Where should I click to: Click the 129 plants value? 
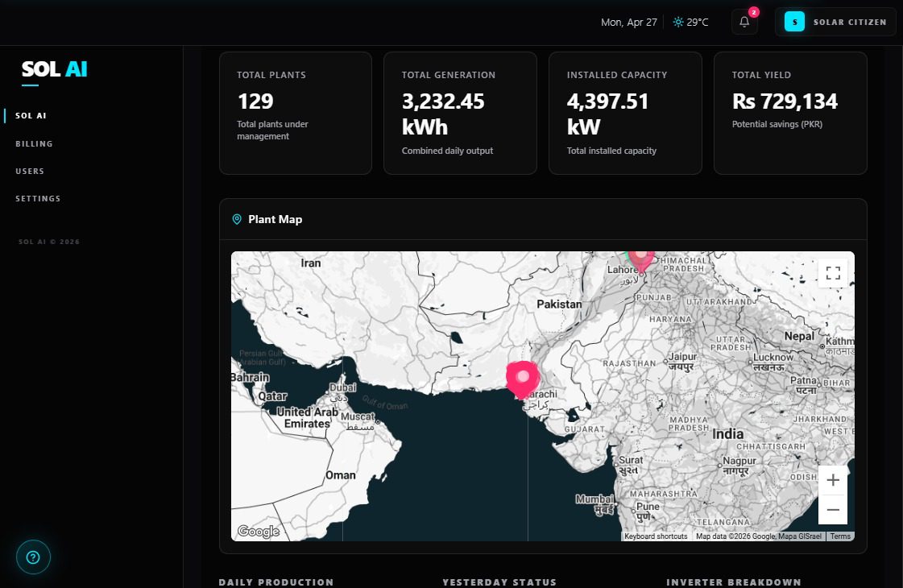coord(255,101)
